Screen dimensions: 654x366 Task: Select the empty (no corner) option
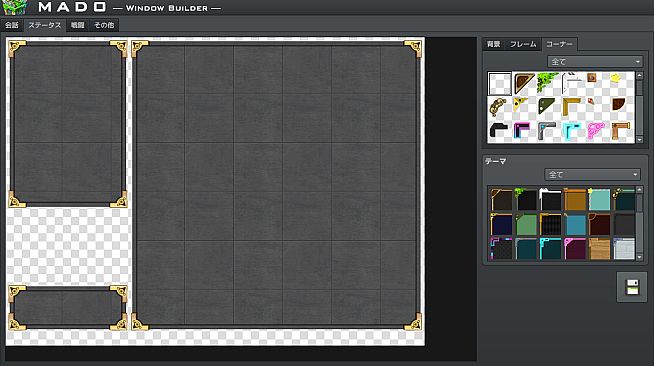click(499, 83)
